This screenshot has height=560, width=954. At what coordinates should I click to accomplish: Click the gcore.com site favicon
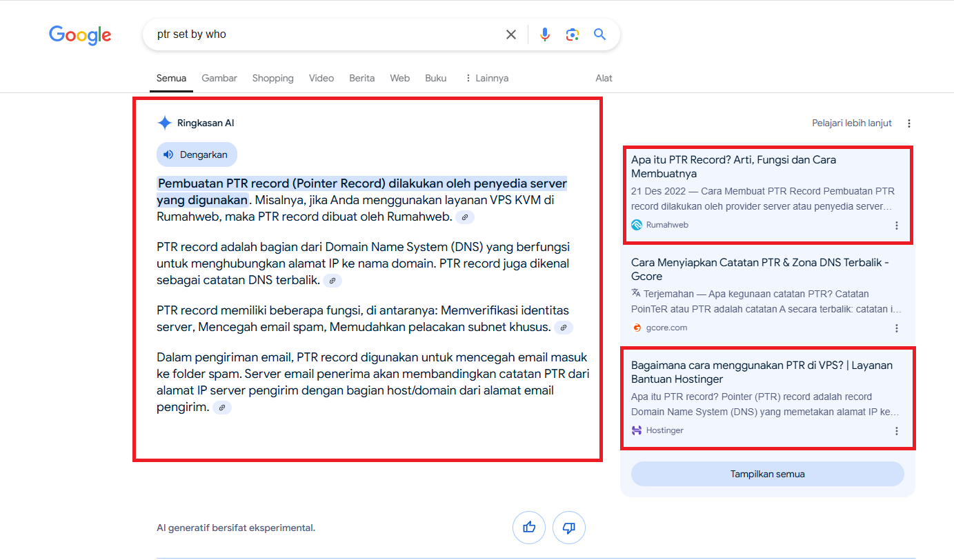[637, 328]
